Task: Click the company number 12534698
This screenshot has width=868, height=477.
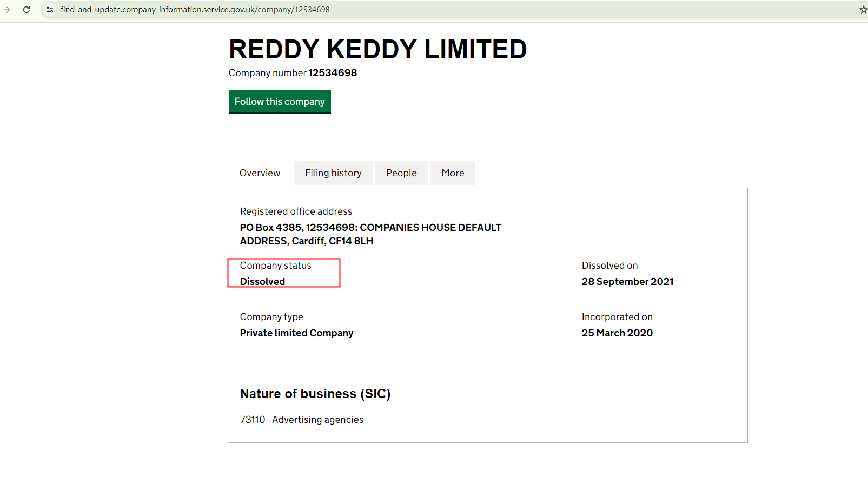Action: (x=333, y=73)
